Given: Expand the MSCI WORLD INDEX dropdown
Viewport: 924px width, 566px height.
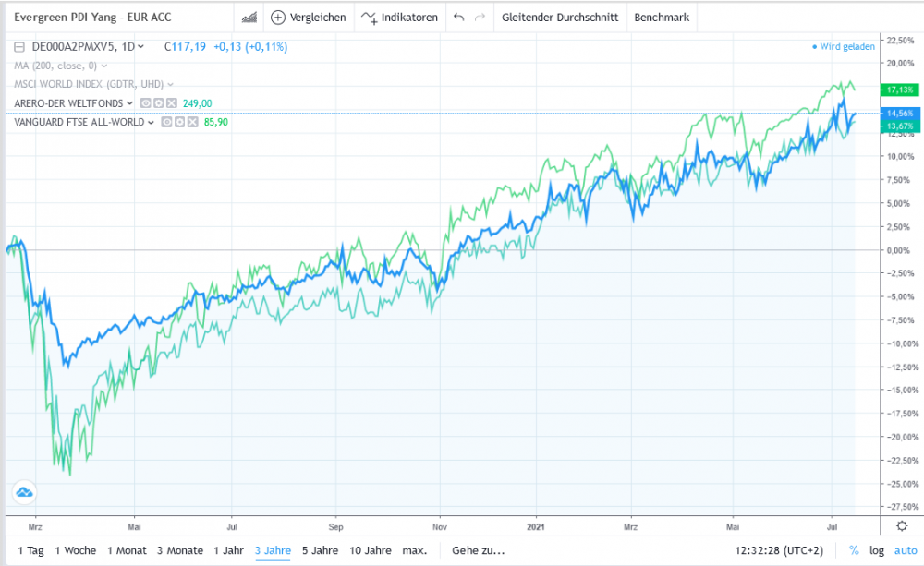Looking at the screenshot, I should point(169,84).
